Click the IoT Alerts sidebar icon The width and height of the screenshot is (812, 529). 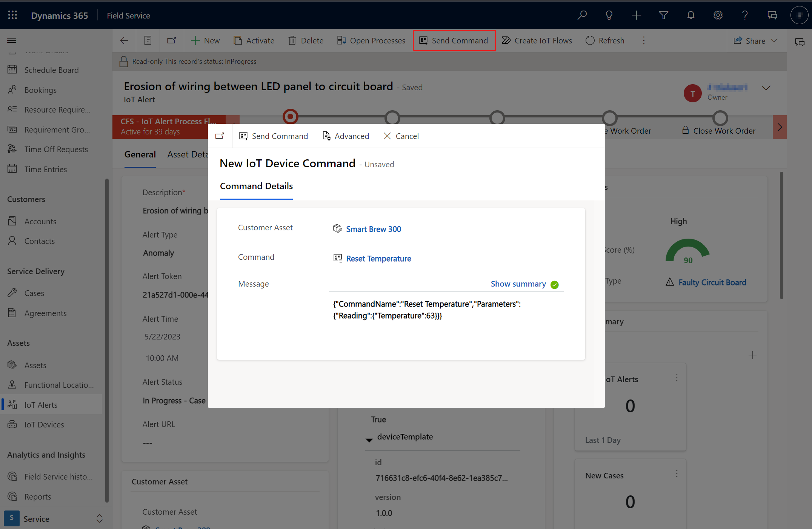point(12,405)
